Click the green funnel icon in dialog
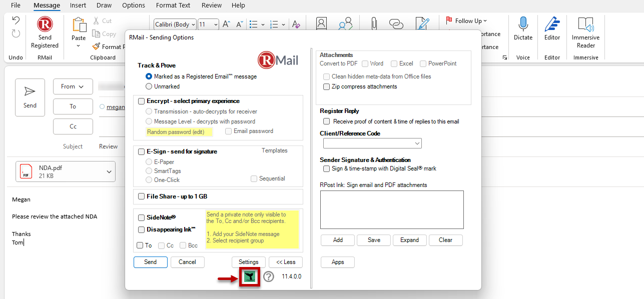The width and height of the screenshot is (644, 299). [250, 276]
